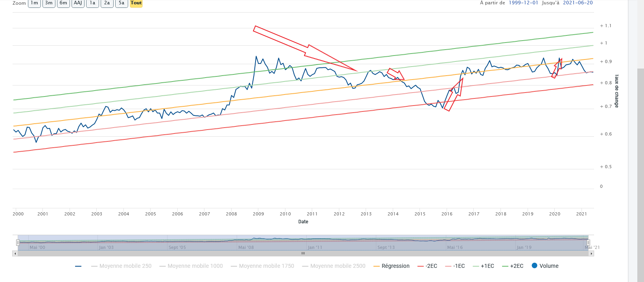Switch zoom to AAJ (year-to-date)
Viewport: 644px width, 282px height.
click(x=78, y=3)
